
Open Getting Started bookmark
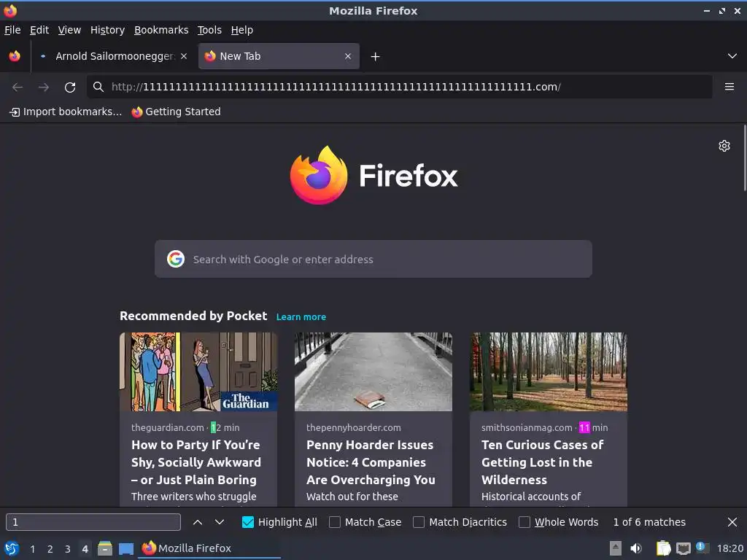[x=177, y=112]
